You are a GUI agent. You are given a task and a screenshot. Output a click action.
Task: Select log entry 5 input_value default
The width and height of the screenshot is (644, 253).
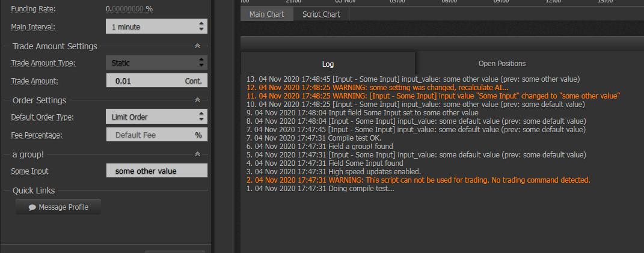[416, 155]
